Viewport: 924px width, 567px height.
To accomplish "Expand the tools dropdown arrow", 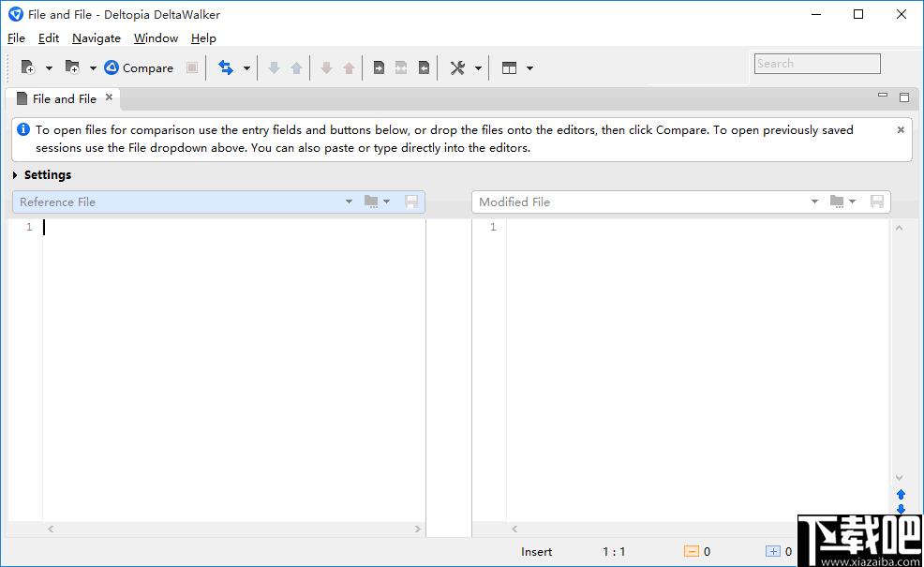I will [479, 68].
